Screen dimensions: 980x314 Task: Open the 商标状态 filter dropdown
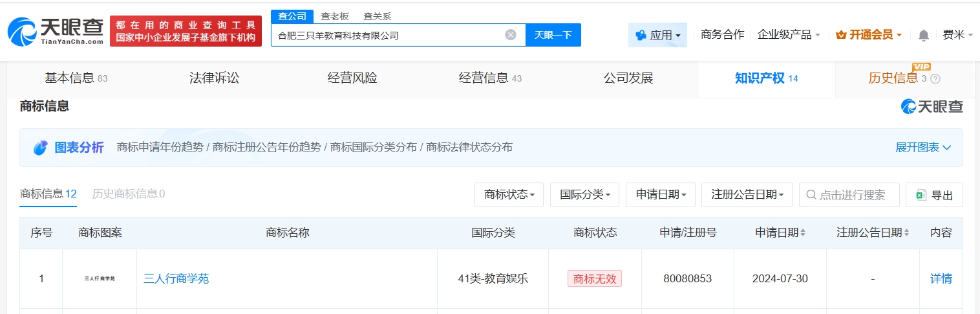tap(509, 195)
